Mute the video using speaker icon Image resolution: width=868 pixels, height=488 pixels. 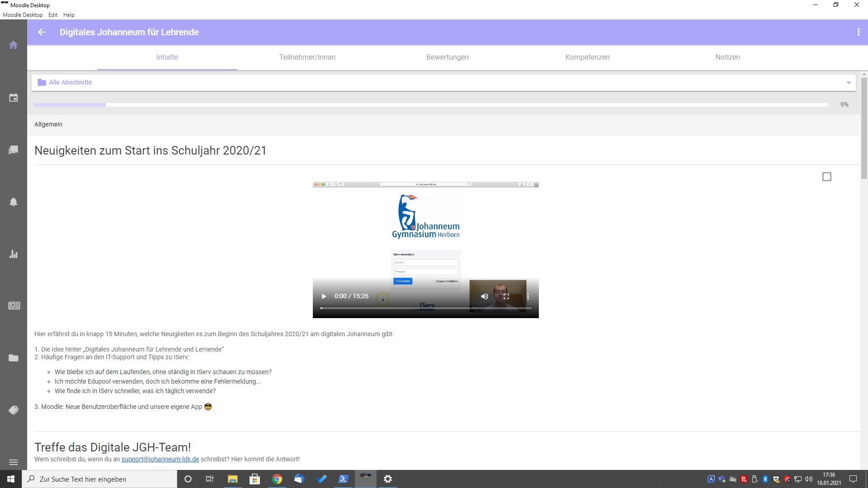point(484,296)
